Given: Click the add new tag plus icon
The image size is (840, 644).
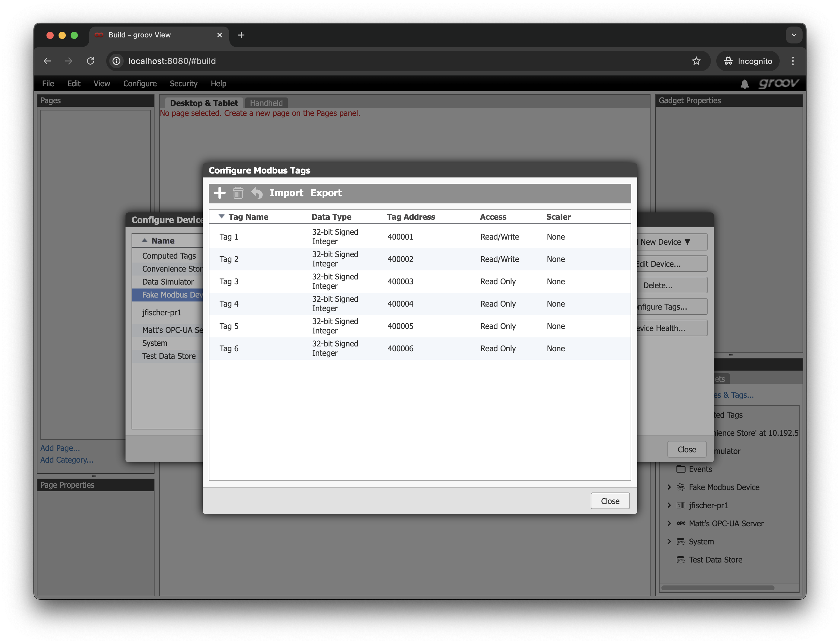Looking at the screenshot, I should (219, 193).
